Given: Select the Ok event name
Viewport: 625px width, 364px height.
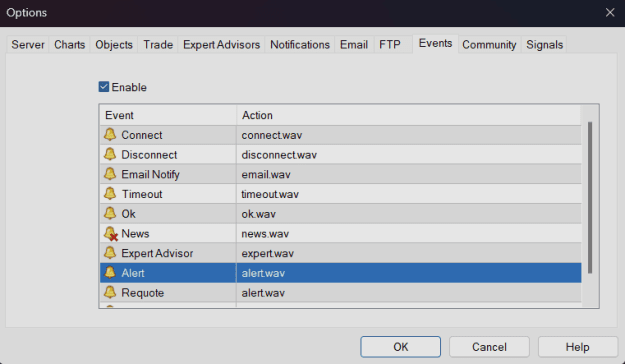Looking at the screenshot, I should pos(128,214).
